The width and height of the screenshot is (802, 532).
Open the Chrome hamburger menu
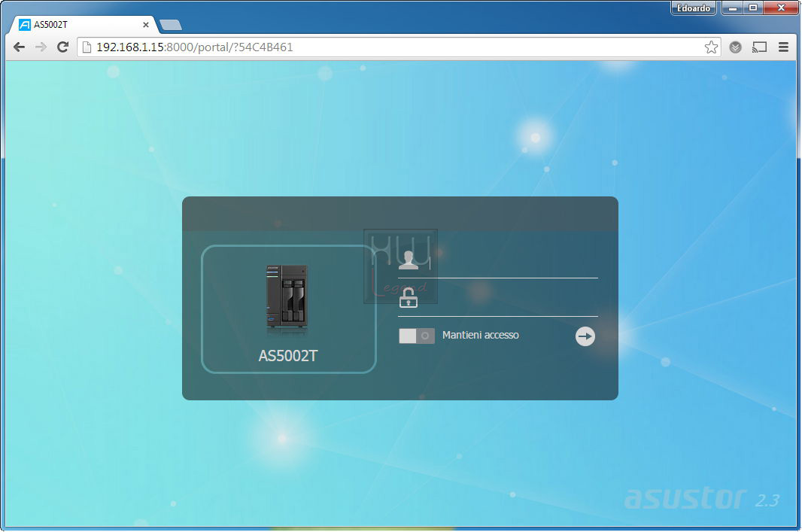[783, 47]
